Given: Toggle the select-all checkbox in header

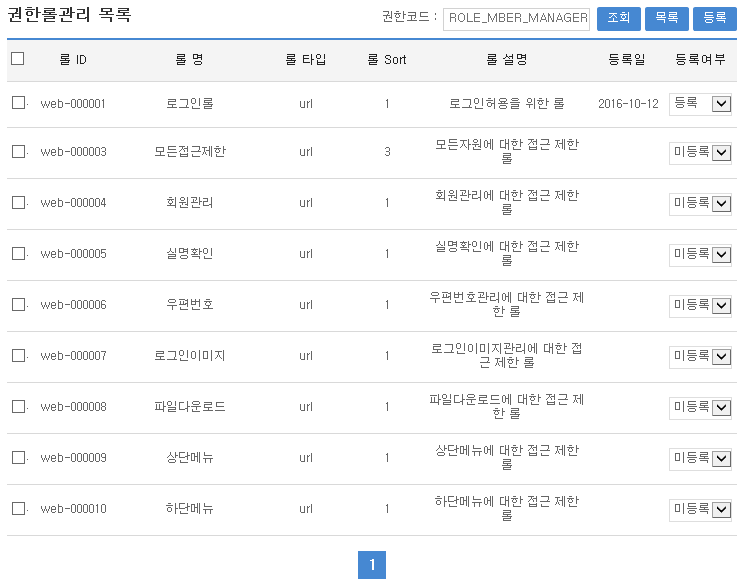Looking at the screenshot, I should [x=18, y=59].
